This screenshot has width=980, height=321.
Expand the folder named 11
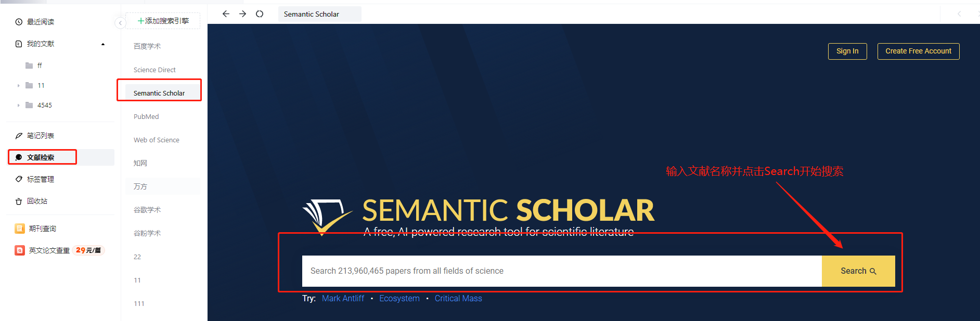pos(18,86)
